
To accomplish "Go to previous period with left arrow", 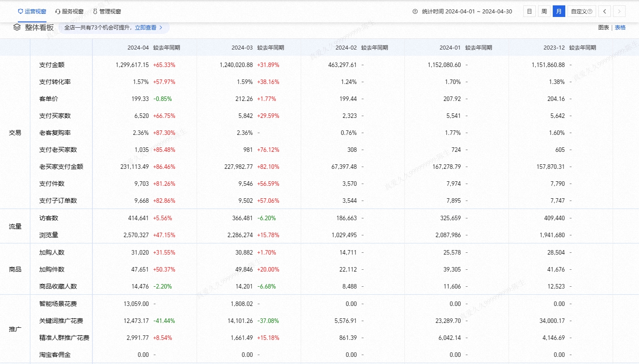I will [605, 12].
